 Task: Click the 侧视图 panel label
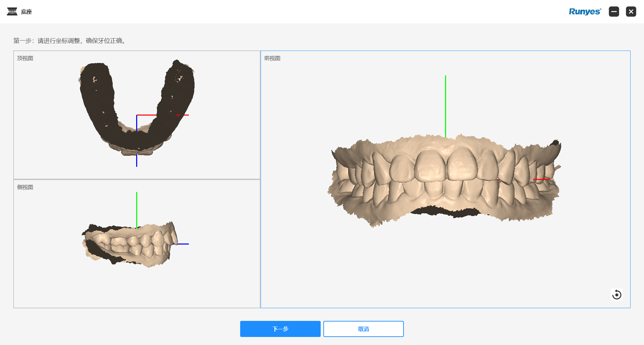tap(25, 187)
